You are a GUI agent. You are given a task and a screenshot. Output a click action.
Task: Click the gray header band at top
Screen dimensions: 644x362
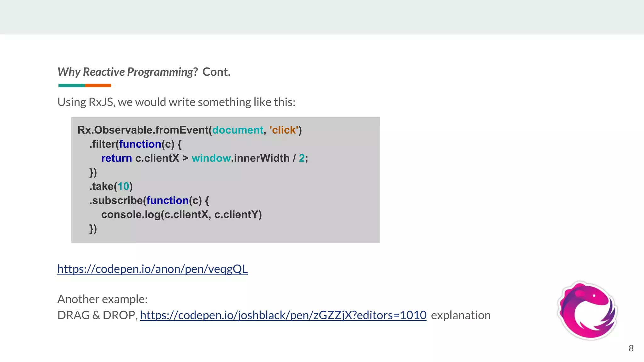click(322, 17)
